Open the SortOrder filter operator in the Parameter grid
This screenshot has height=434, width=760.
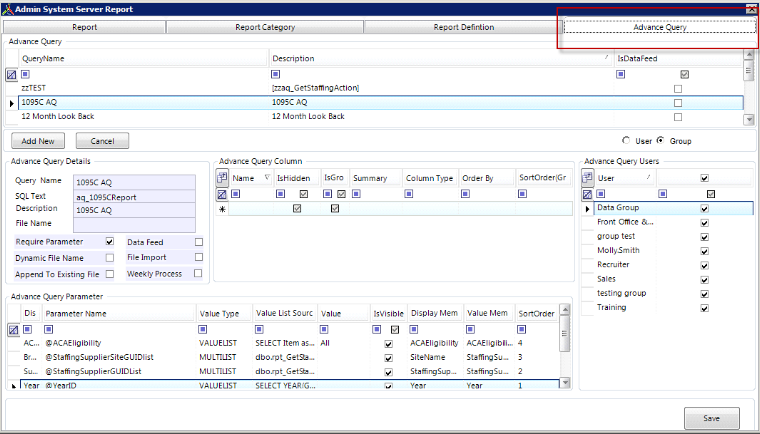tap(522, 330)
